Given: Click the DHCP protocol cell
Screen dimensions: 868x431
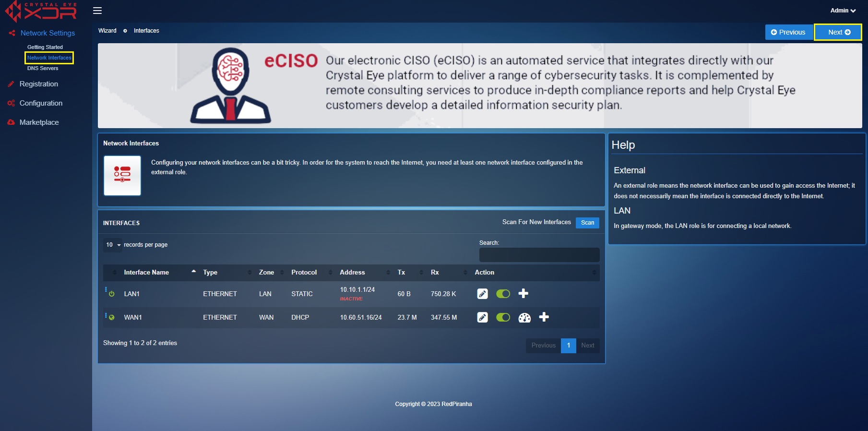Looking at the screenshot, I should click(x=300, y=317).
